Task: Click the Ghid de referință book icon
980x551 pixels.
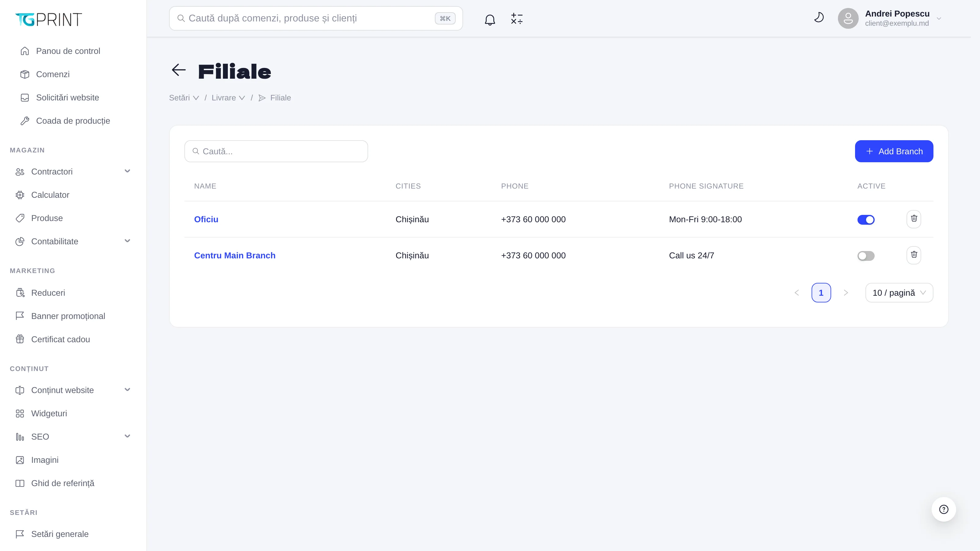Action: [x=20, y=483]
